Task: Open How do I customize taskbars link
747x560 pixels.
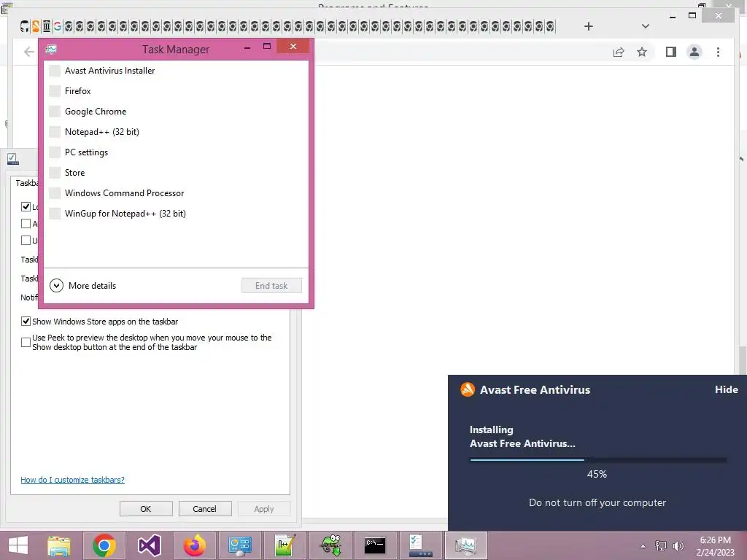Action: pyautogui.click(x=72, y=480)
